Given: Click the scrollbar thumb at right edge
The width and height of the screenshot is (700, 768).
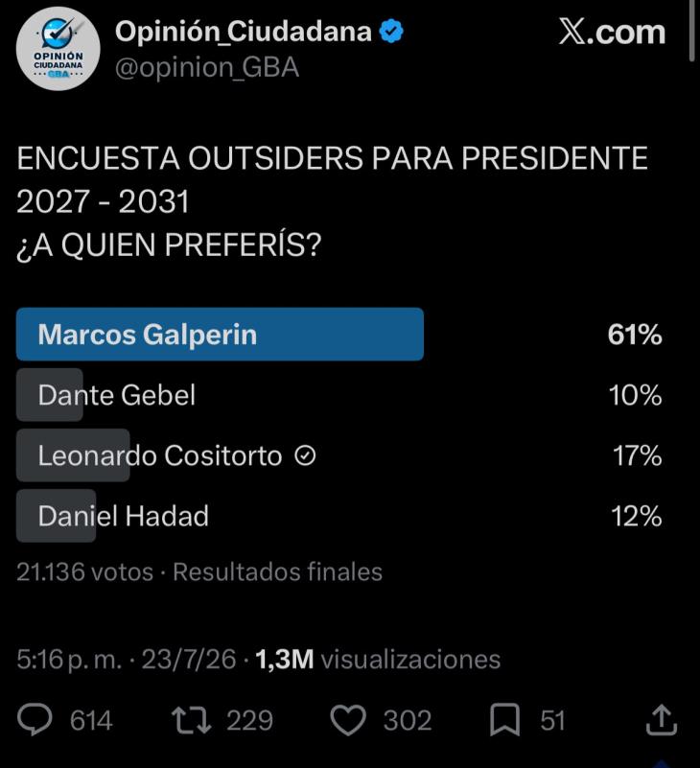Looking at the screenshot, I should coord(691,31).
